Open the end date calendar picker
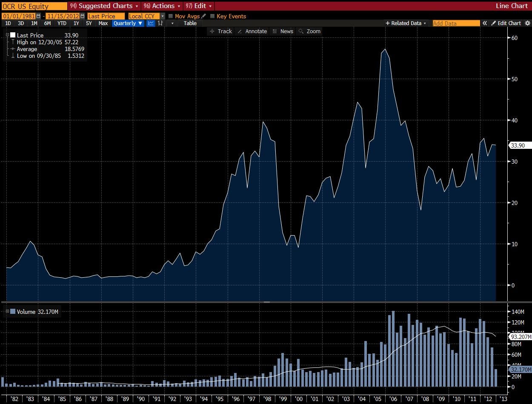 click(x=83, y=16)
